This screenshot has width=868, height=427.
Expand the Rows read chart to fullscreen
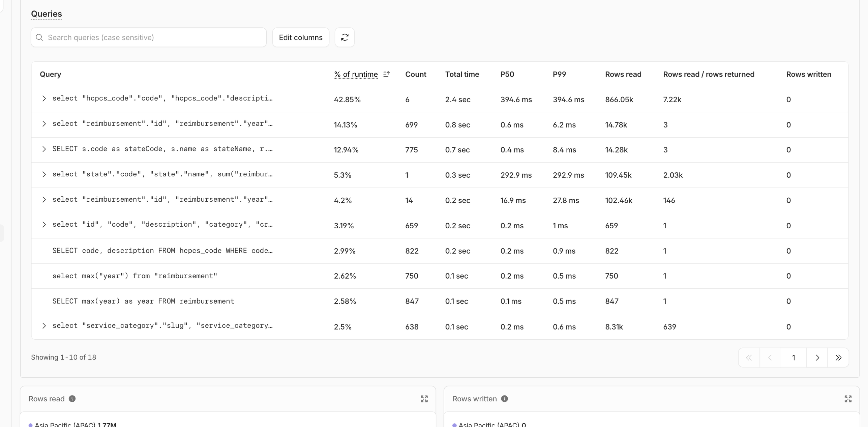click(424, 399)
